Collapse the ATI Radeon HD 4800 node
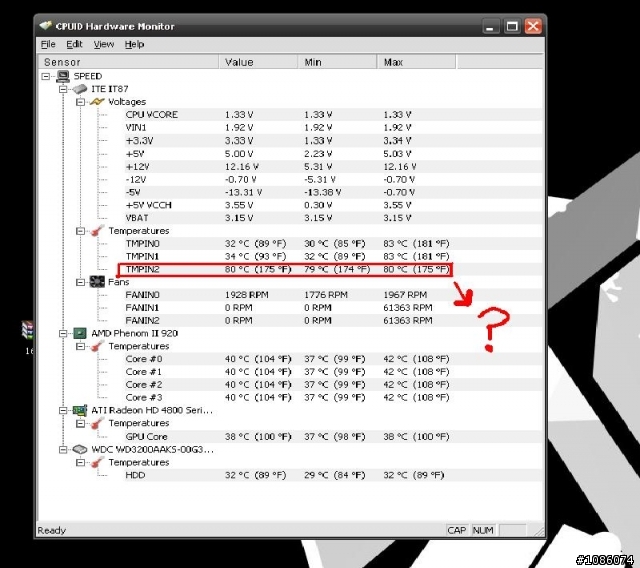640x568 pixels. pos(63,410)
